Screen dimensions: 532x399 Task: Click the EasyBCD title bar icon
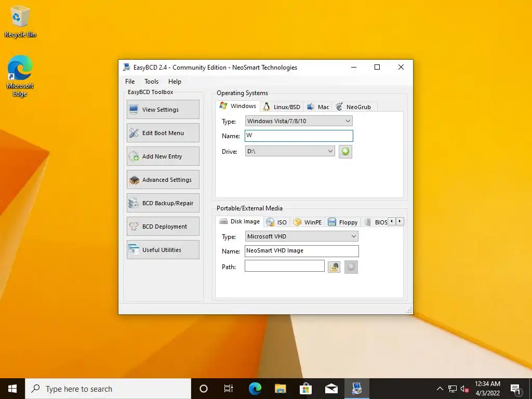127,67
